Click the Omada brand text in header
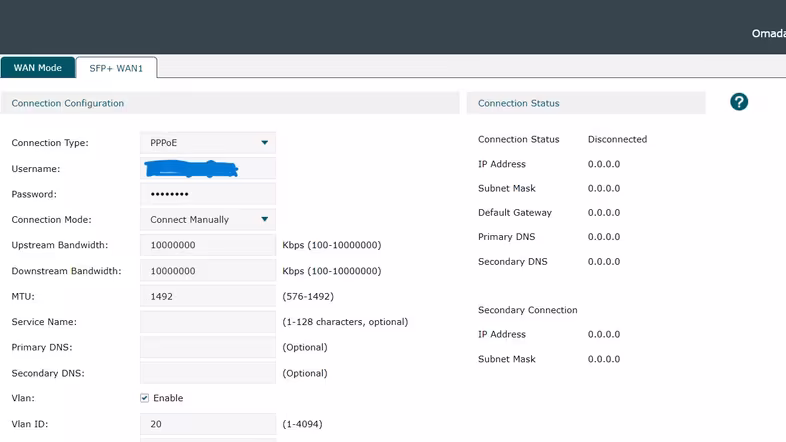 pos(768,34)
